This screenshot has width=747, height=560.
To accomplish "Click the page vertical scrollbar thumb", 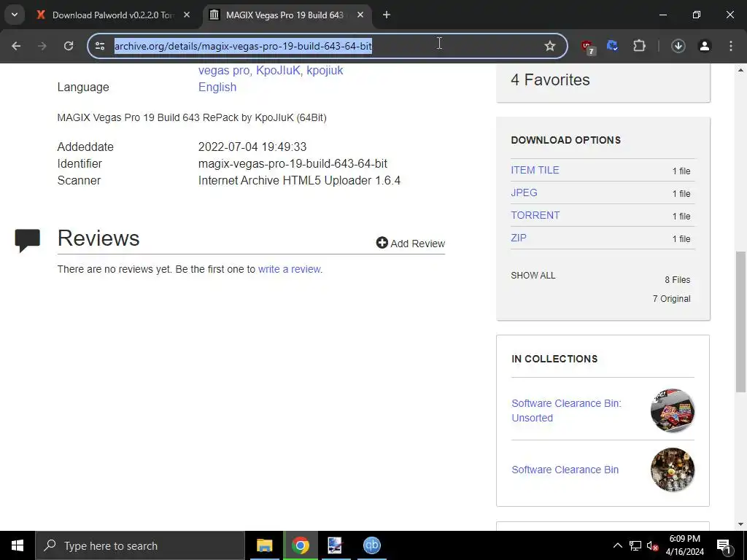I will [740, 322].
